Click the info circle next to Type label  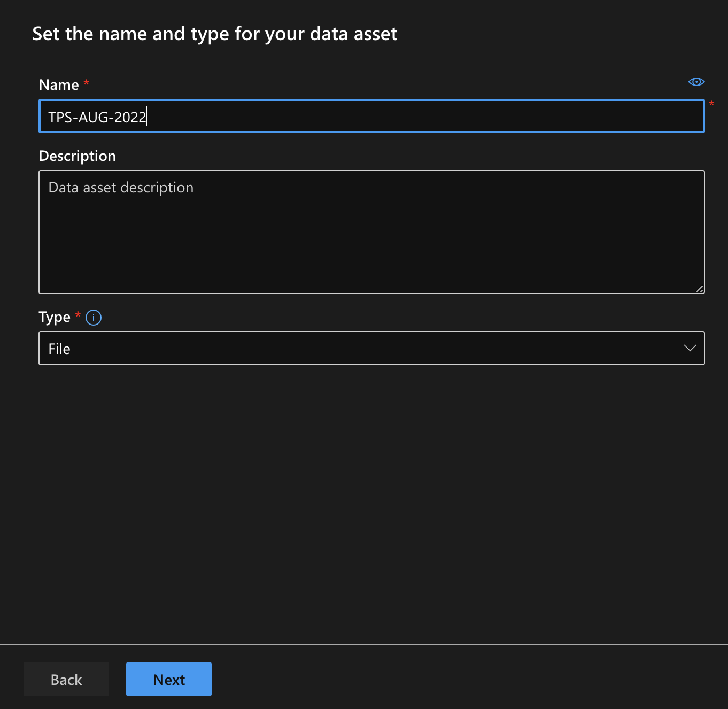(93, 317)
